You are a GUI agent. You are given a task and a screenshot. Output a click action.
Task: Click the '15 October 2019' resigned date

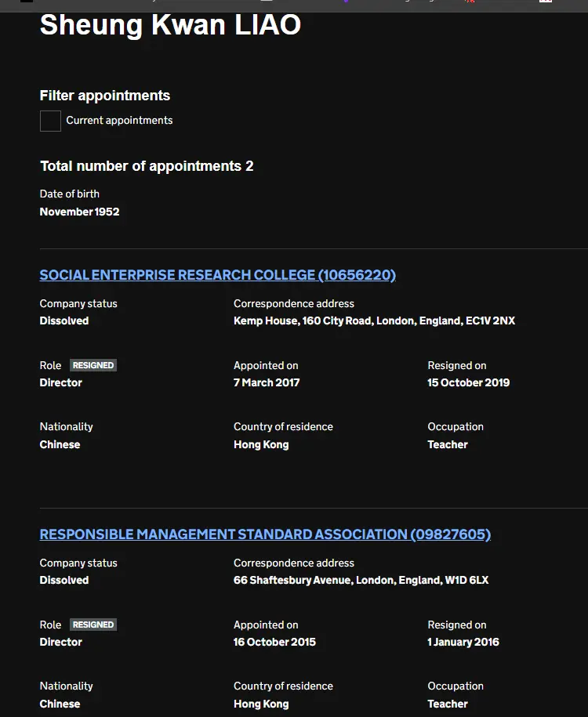tap(469, 382)
